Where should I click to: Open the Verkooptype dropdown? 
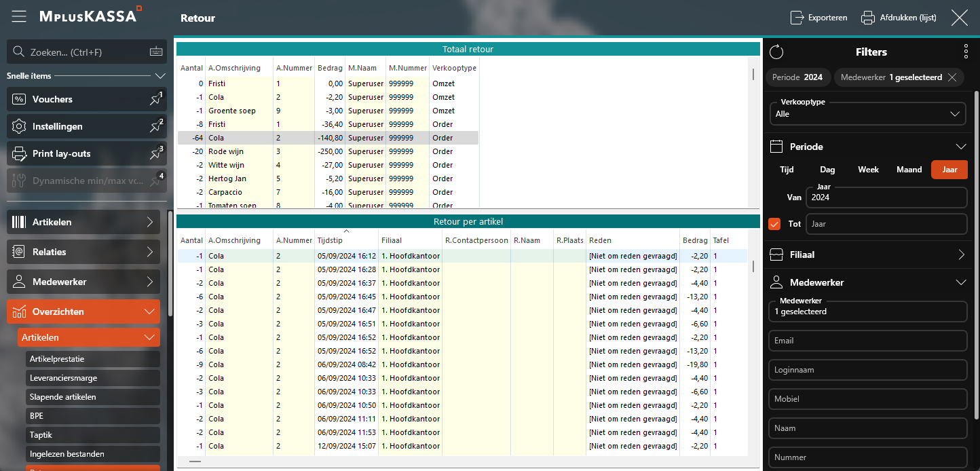(868, 114)
